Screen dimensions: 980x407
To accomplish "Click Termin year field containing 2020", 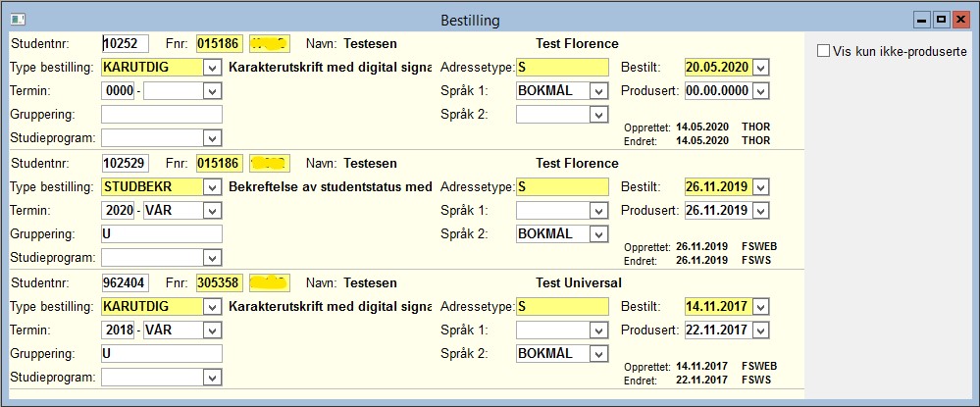I will tap(120, 211).
